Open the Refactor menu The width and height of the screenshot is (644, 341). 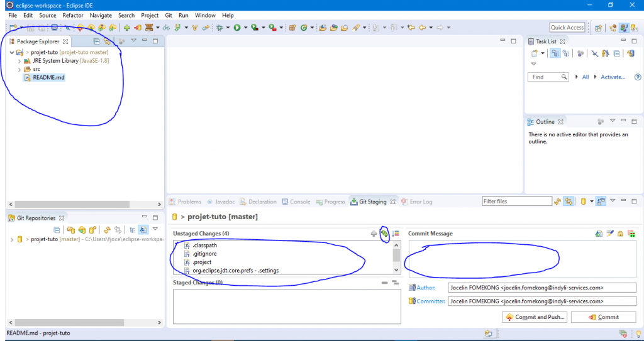(x=73, y=15)
